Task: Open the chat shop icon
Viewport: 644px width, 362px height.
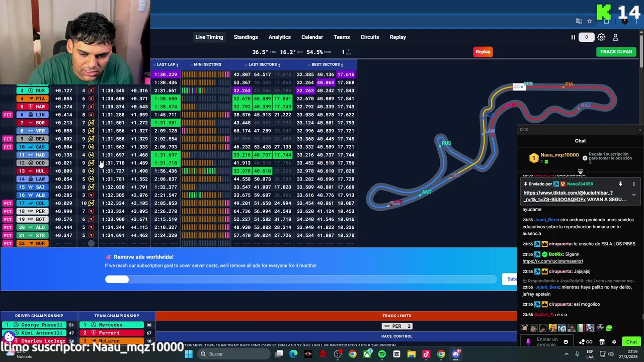Action: click(x=602, y=342)
